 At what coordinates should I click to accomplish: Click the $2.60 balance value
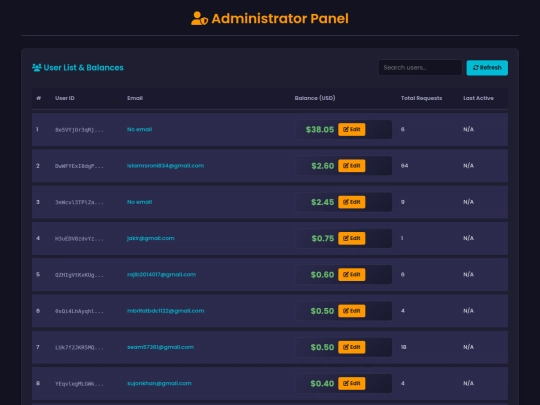pos(322,166)
